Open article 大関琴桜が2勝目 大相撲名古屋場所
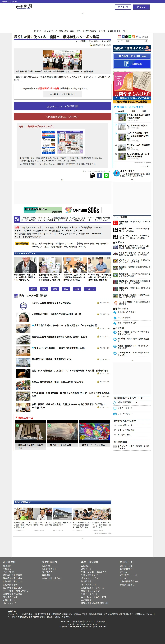Screen dimensions: 165x644 click(56, 314)
